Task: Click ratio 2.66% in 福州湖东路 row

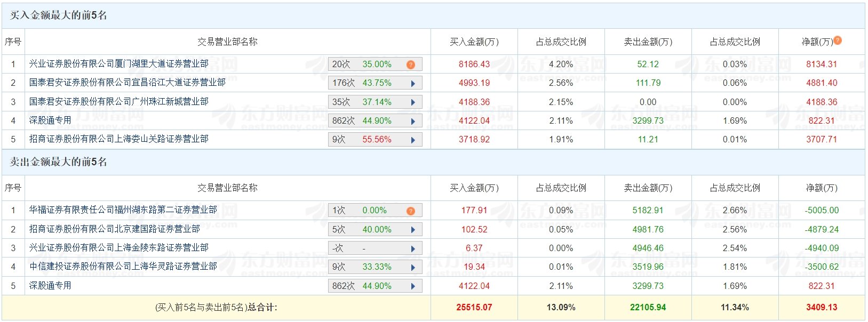Action: click(735, 210)
